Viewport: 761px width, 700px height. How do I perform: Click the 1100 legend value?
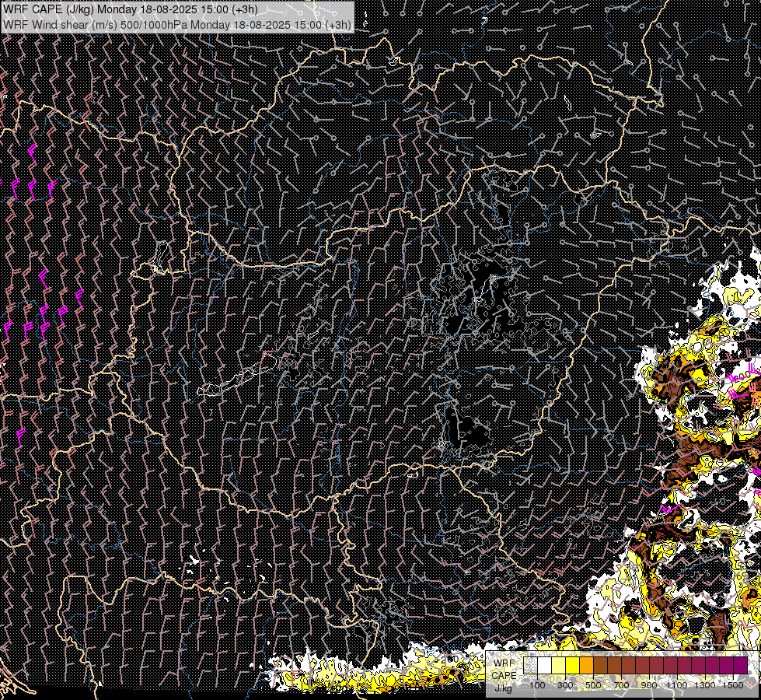(x=676, y=685)
